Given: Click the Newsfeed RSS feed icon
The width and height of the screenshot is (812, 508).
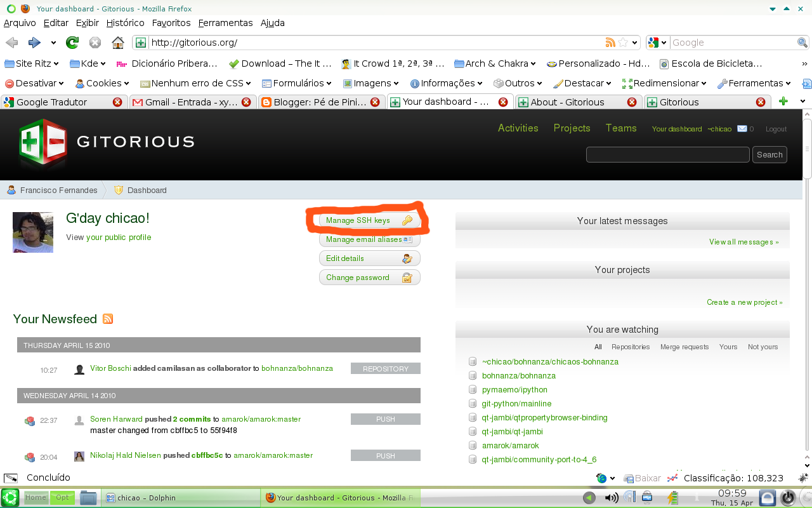Looking at the screenshot, I should tap(108, 319).
